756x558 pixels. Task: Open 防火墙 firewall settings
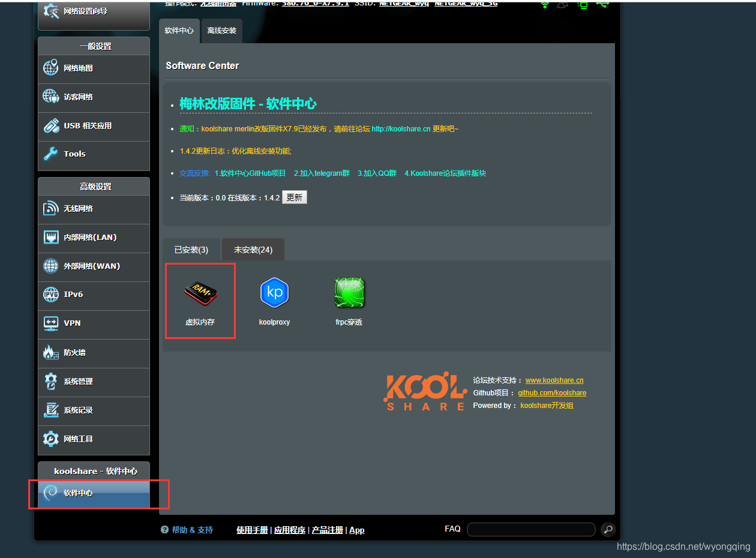[x=94, y=353]
